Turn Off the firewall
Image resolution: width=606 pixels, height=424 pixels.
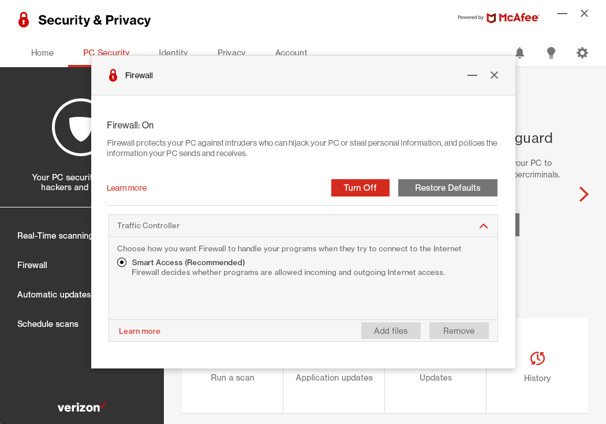click(360, 188)
